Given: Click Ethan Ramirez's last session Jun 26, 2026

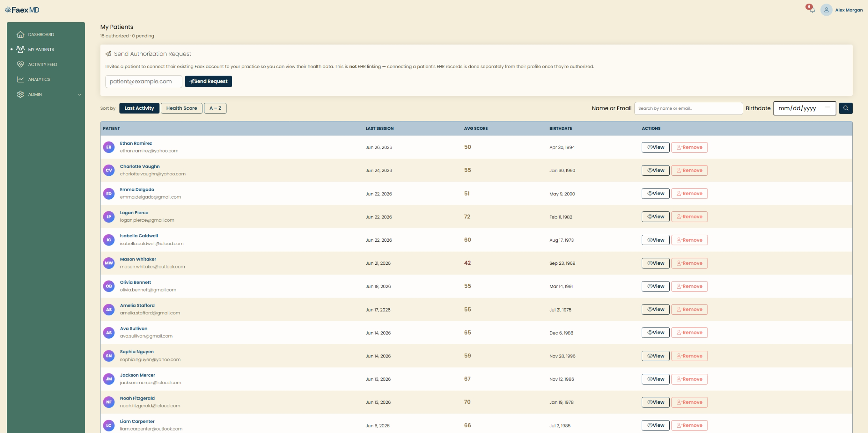Looking at the screenshot, I should pos(379,148).
